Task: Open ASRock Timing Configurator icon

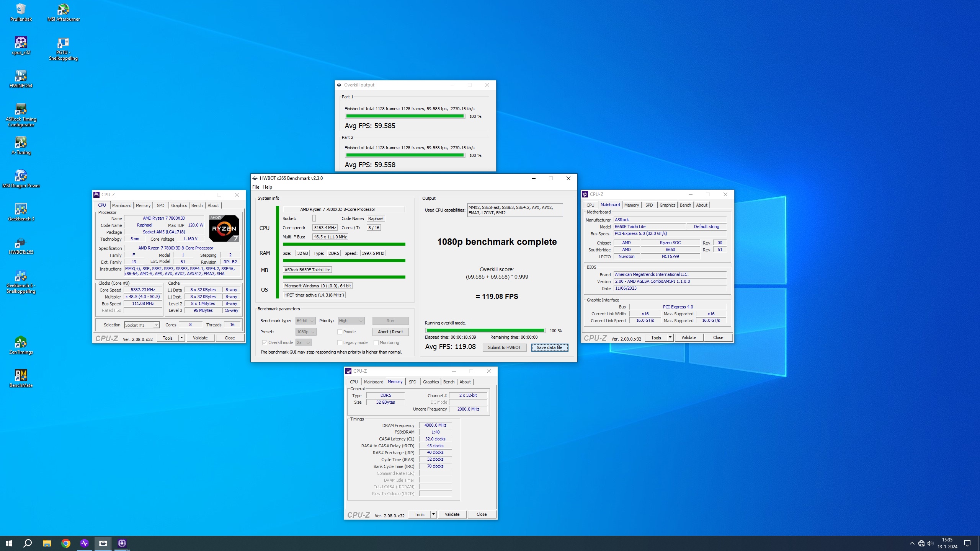Action: 21,115
